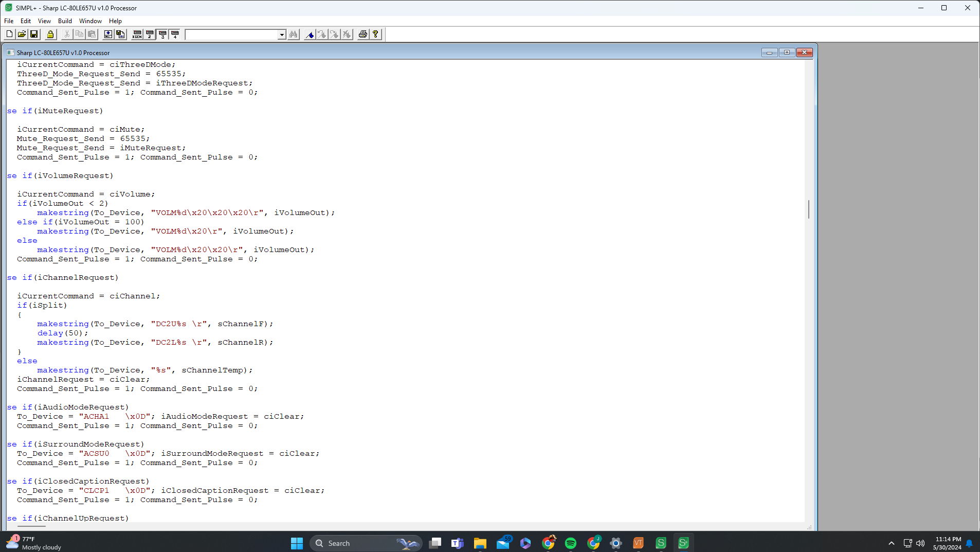Save the module with the floppy disk icon
The image size is (980, 552).
coord(34,34)
